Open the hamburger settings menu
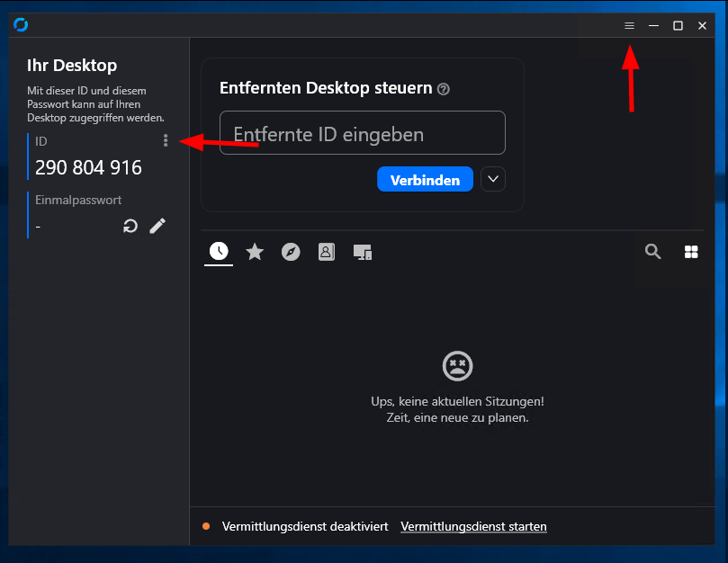The height and width of the screenshot is (563, 728). [x=629, y=25]
